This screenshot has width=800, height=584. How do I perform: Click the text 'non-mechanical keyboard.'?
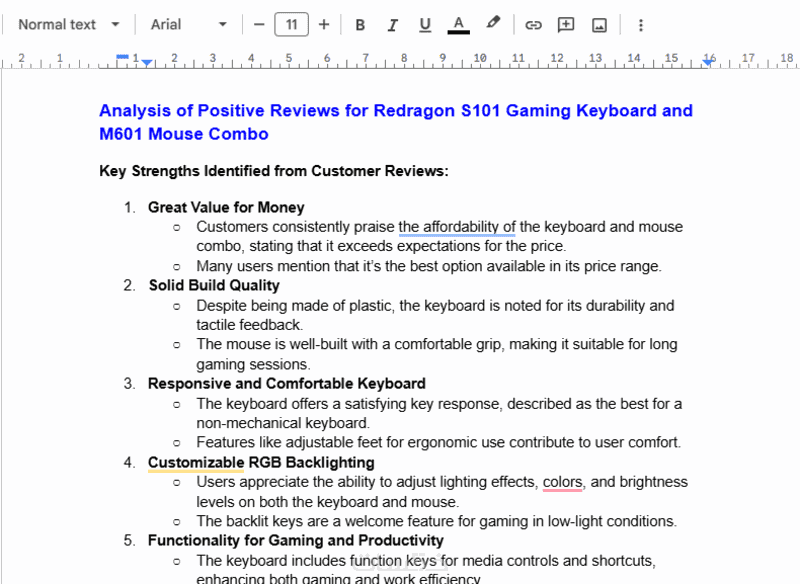click(283, 423)
